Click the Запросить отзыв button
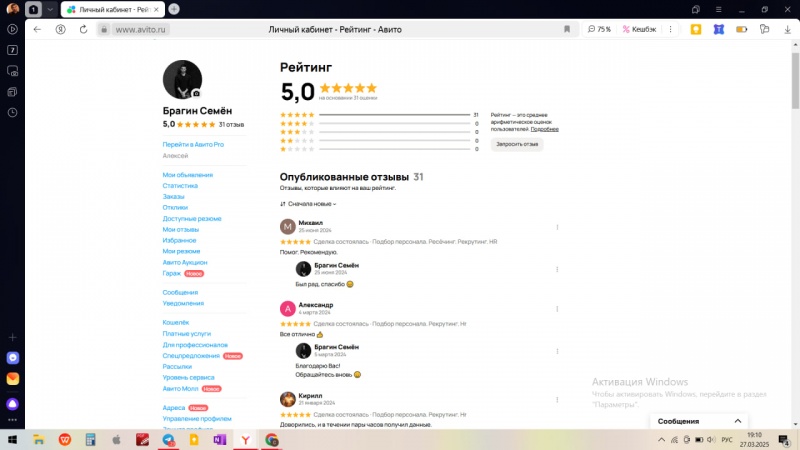This screenshot has height=450, width=800. click(517, 144)
